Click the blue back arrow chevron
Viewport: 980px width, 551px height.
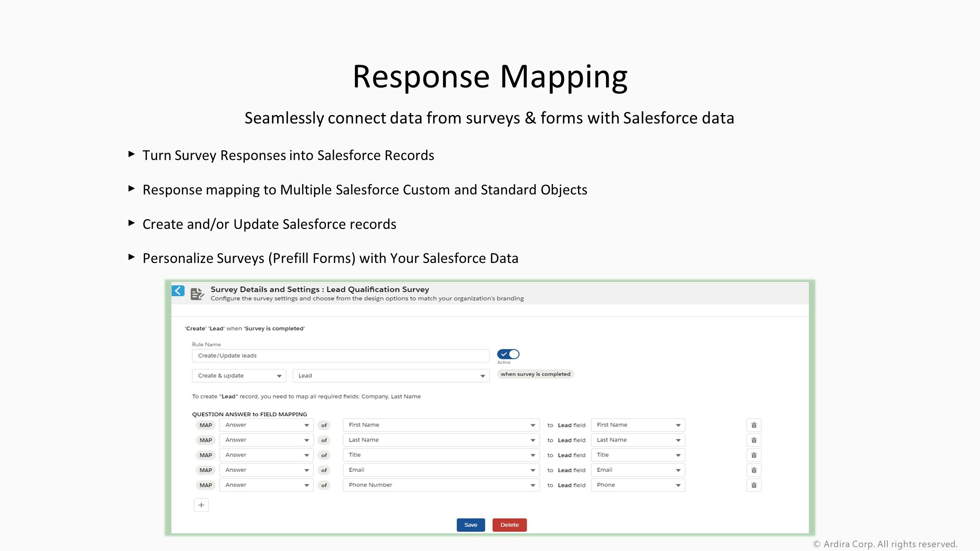click(x=178, y=291)
